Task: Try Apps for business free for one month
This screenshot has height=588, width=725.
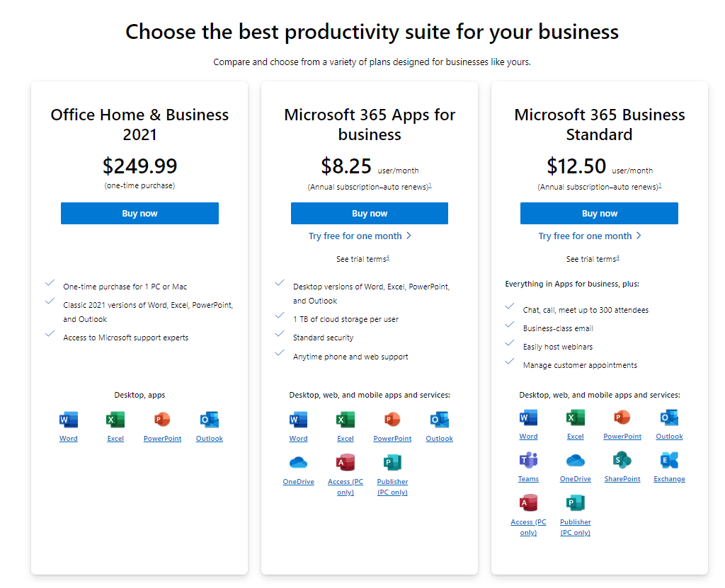Action: coord(360,236)
